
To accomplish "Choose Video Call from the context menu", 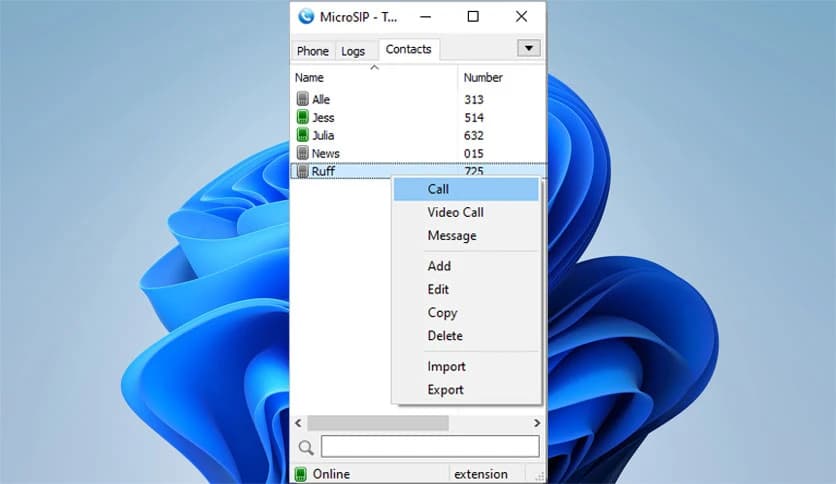I will point(467,212).
